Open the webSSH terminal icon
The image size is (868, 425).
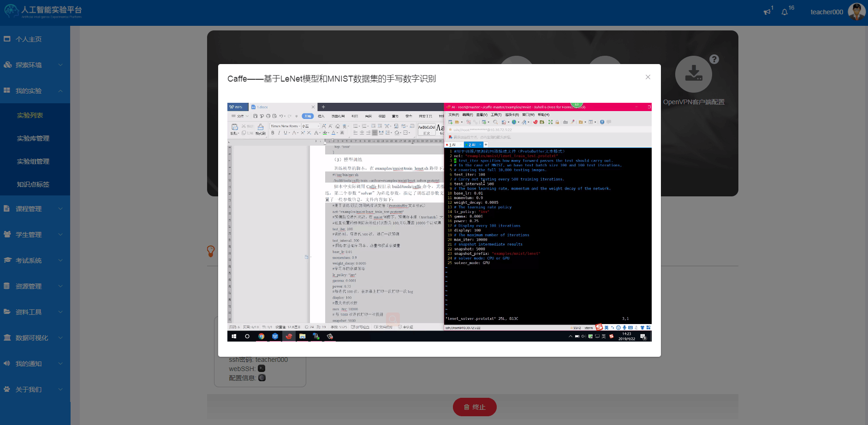[x=262, y=368]
